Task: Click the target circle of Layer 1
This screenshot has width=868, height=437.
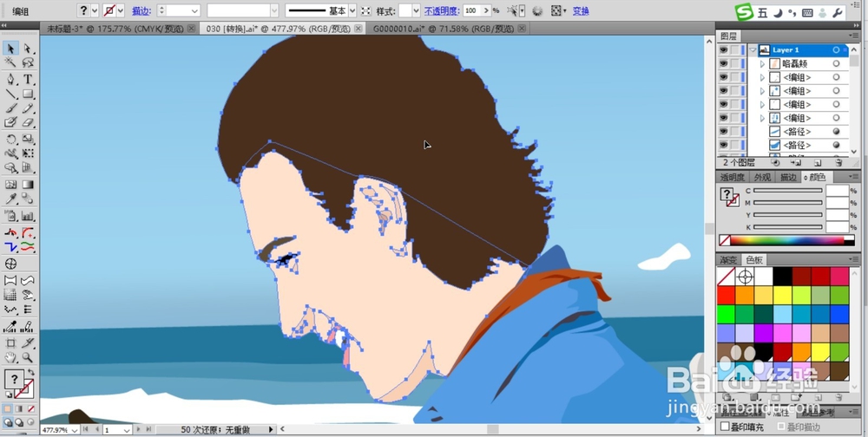Action: tap(836, 49)
